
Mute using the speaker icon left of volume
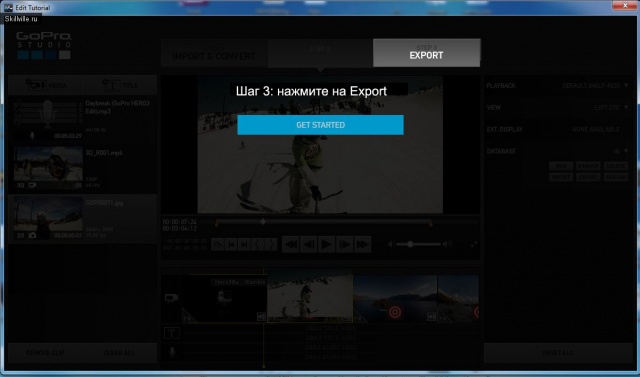pyautogui.click(x=391, y=244)
